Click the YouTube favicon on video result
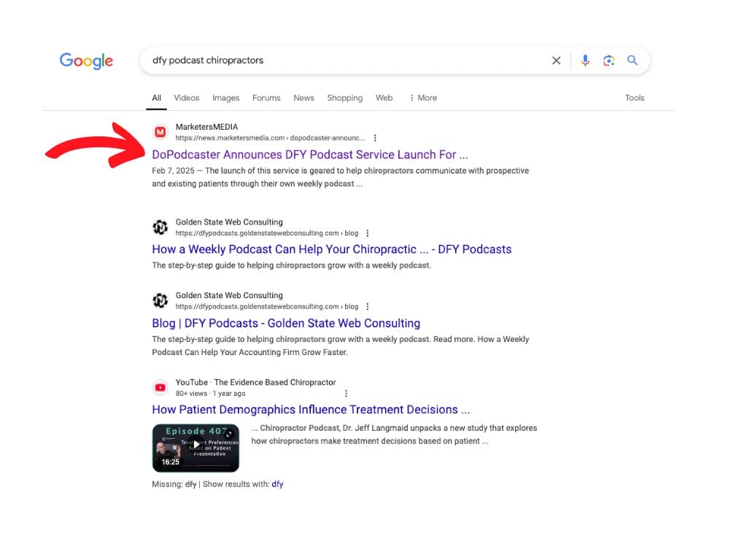Screen dimensions: 747x560 pyautogui.click(x=160, y=387)
